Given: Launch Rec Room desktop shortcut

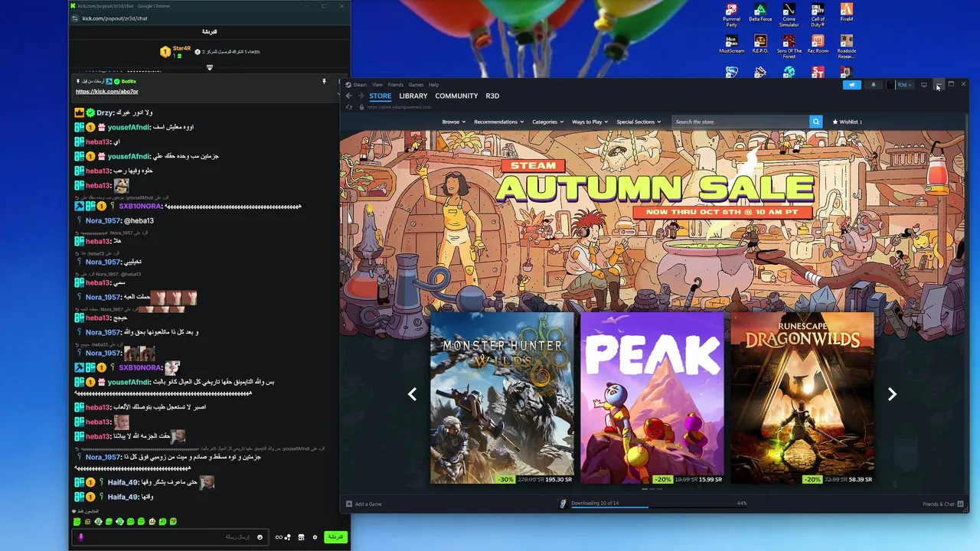Looking at the screenshot, I should tap(818, 44).
